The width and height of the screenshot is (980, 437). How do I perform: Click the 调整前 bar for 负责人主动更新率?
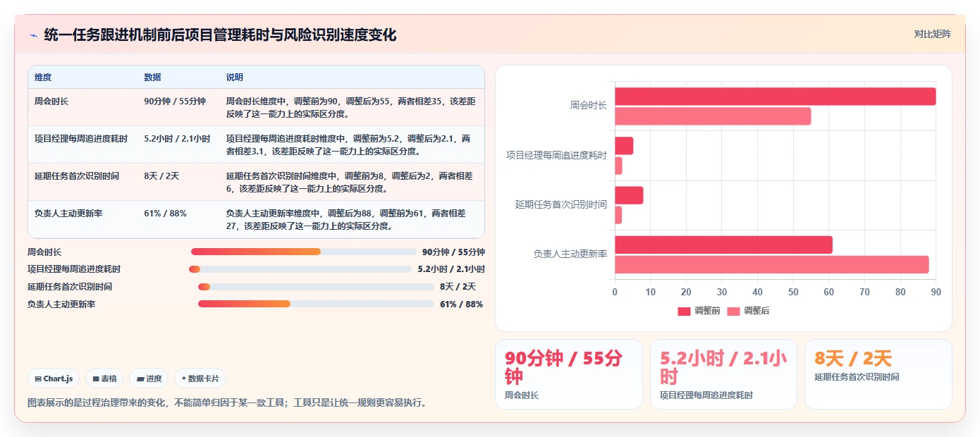coord(723,245)
